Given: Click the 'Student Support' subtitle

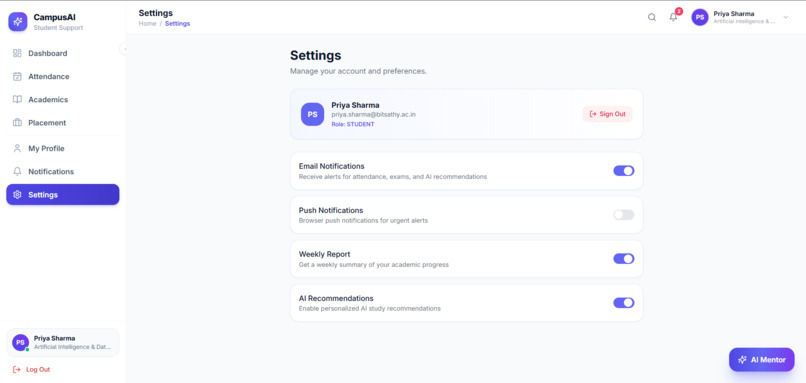Looking at the screenshot, I should (58, 28).
